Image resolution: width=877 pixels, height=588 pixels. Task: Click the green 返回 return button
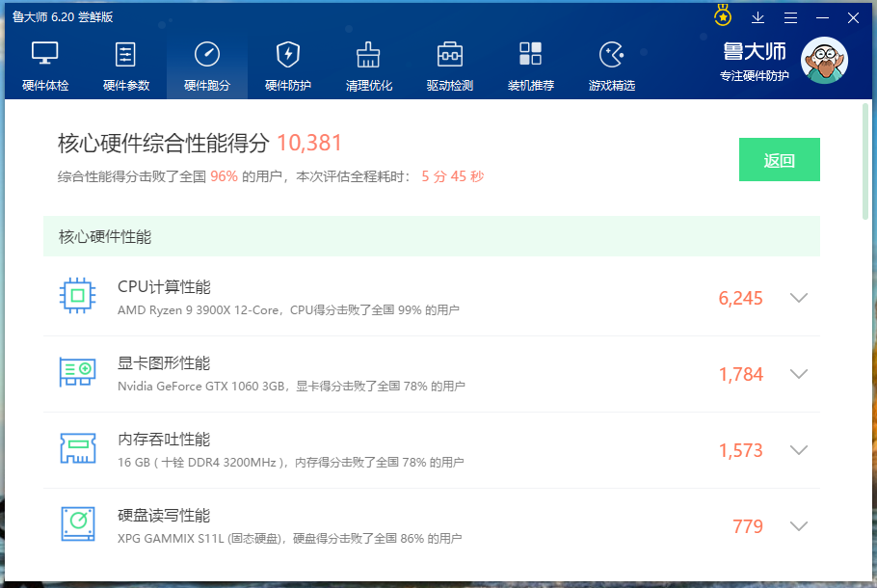(779, 158)
